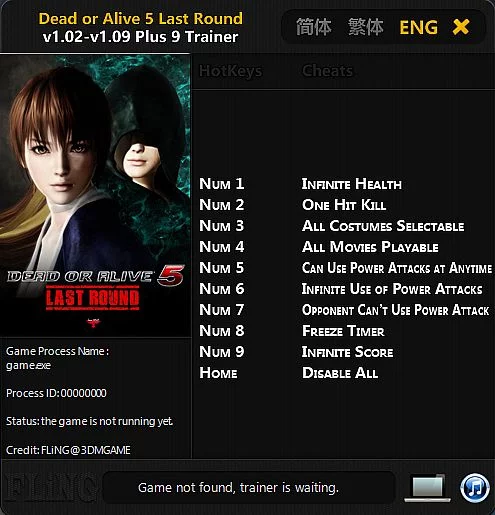Image resolution: width=495 pixels, height=515 pixels.
Task: Select Traditional Chinese 繁体 language
Action: [x=366, y=27]
